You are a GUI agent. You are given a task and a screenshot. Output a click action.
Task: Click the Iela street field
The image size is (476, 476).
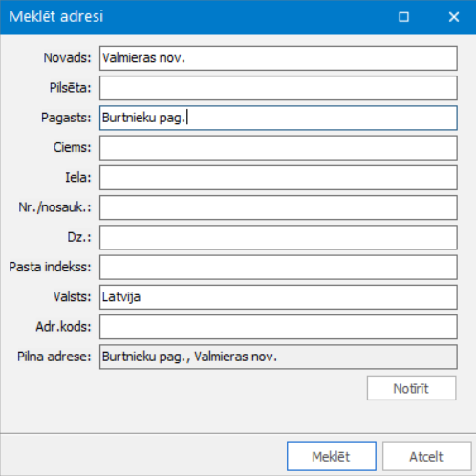[x=278, y=178]
